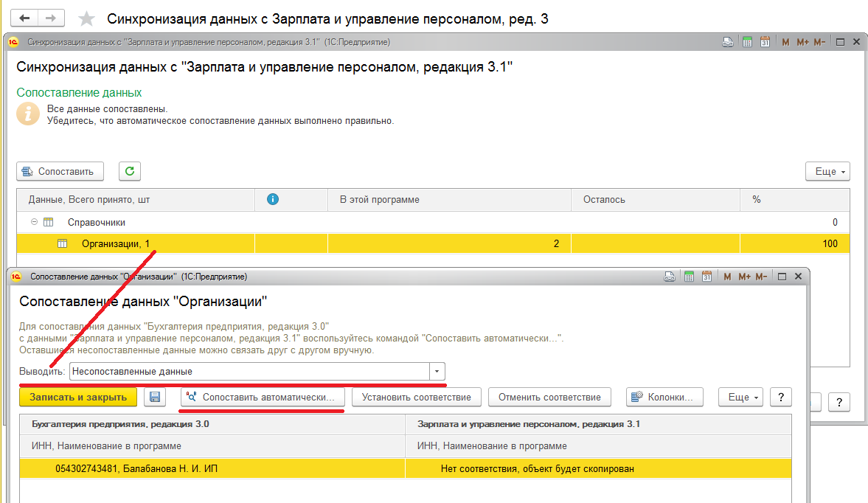Click the floppy disk save icon
The width and height of the screenshot is (868, 503).
154,397
